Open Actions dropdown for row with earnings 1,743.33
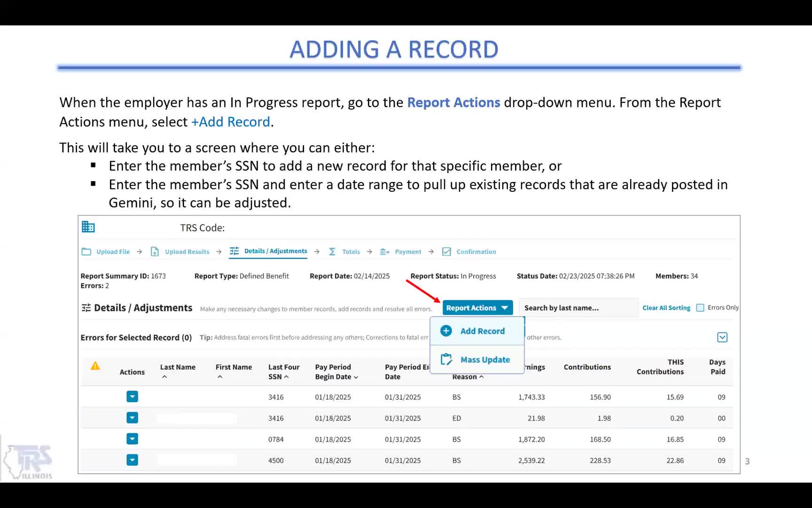The image size is (812, 508). point(132,397)
